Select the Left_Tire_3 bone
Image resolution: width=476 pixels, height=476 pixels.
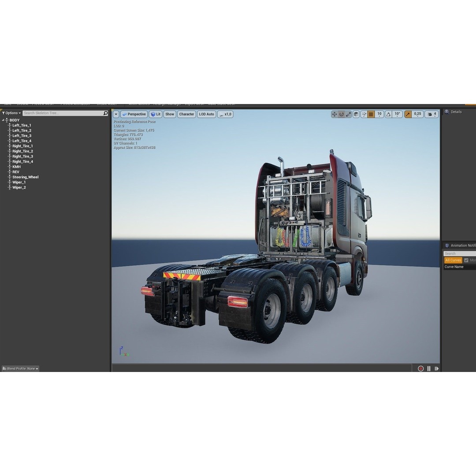pyautogui.click(x=22, y=136)
